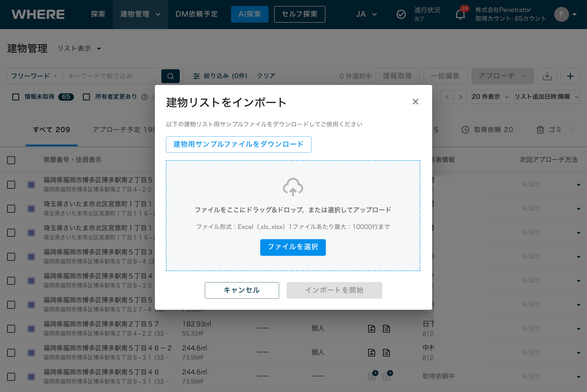Select the すべて 209 tab
587x392 pixels.
(51, 130)
